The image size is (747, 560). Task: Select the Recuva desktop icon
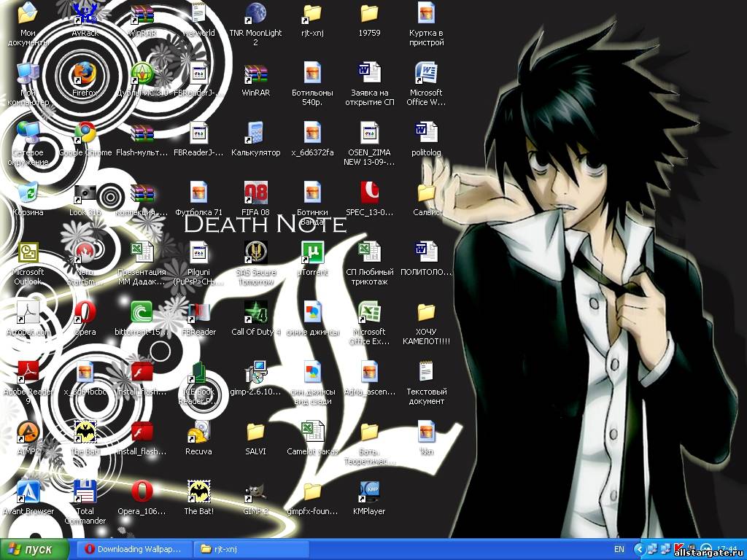(198, 432)
